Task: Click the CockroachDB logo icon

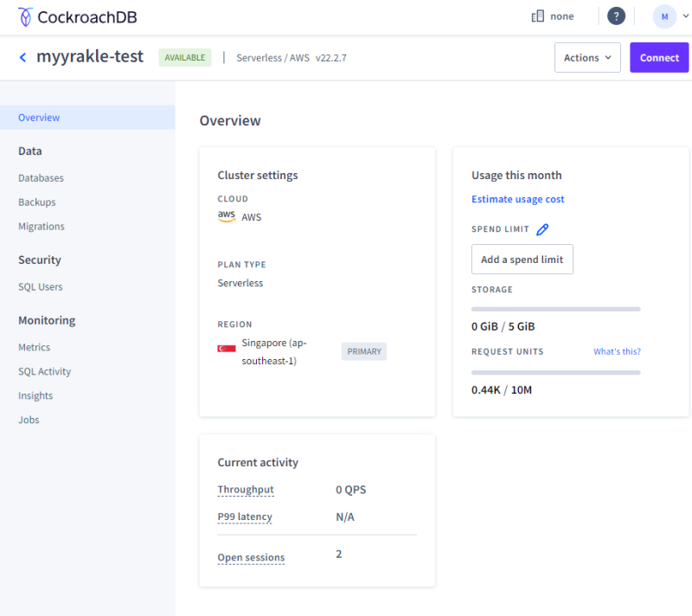Action: [26, 16]
